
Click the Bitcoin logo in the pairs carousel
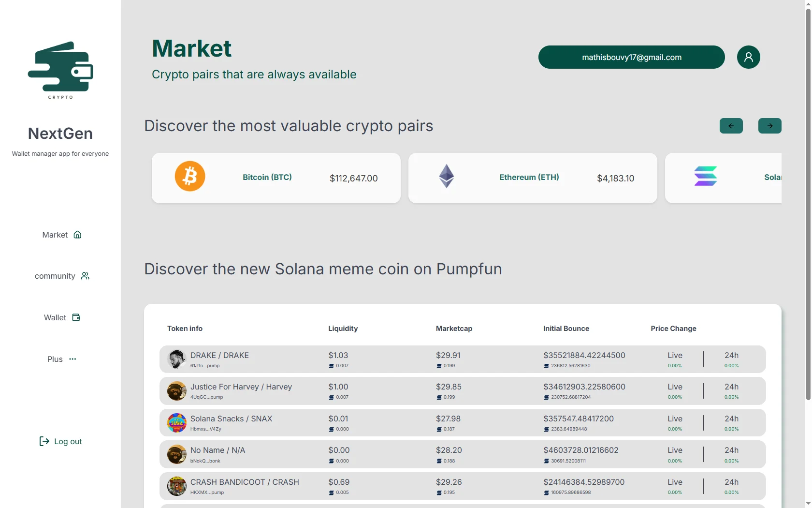(x=190, y=176)
